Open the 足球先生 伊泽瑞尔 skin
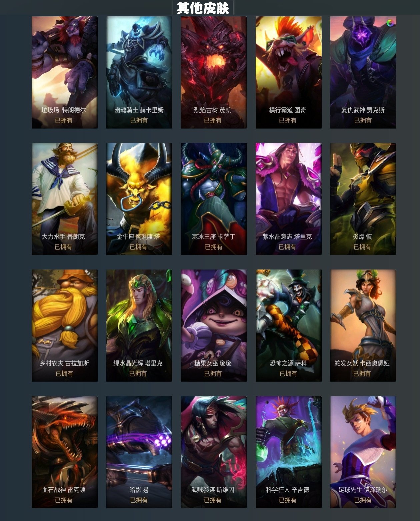The height and width of the screenshot is (521, 420). coord(363,452)
